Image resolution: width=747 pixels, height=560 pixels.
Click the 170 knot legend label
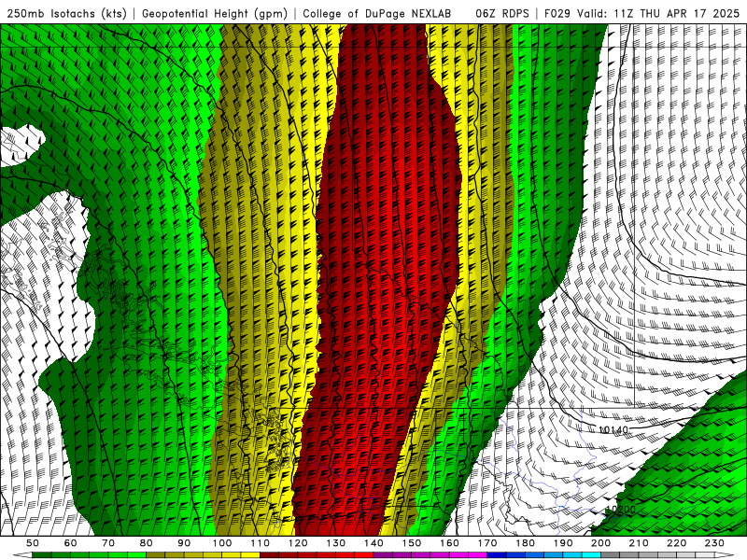coord(487,543)
